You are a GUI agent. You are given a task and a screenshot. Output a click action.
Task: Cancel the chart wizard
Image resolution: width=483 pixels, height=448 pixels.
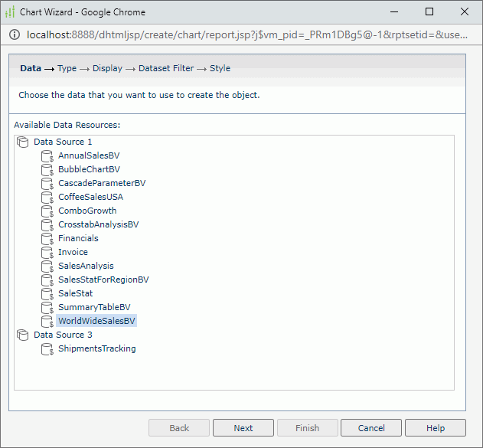[x=371, y=428]
